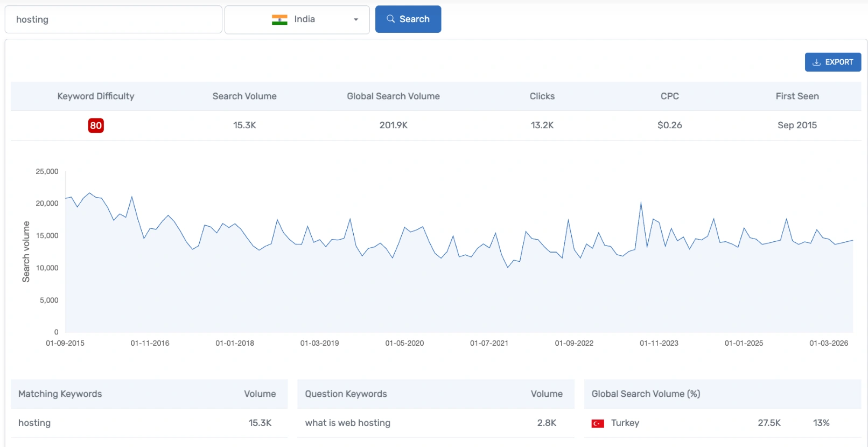Click the 01-05-2020 date axis label

coord(404,343)
